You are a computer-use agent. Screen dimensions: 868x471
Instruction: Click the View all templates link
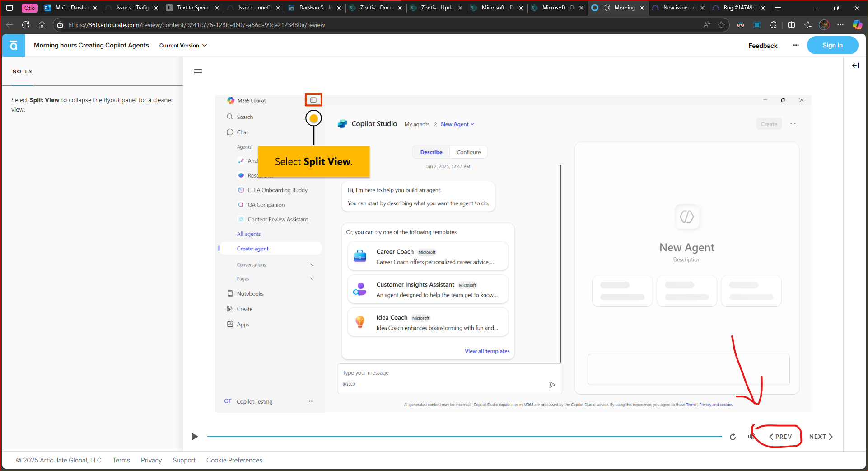pyautogui.click(x=487, y=351)
